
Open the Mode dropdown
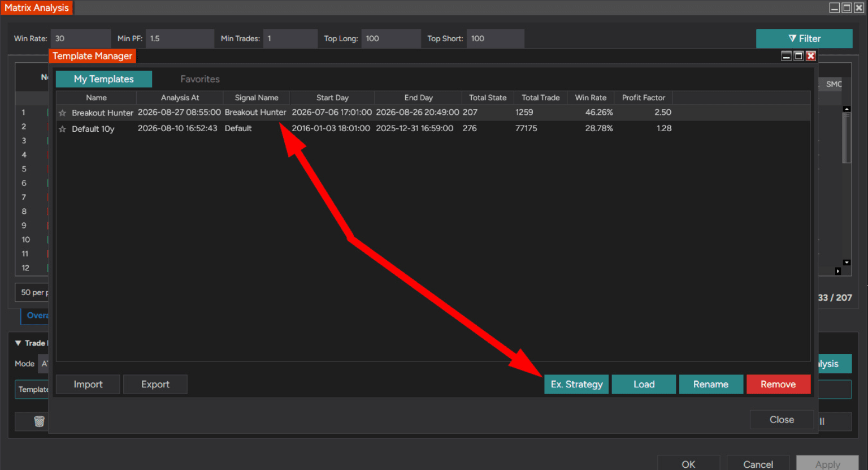coord(44,364)
